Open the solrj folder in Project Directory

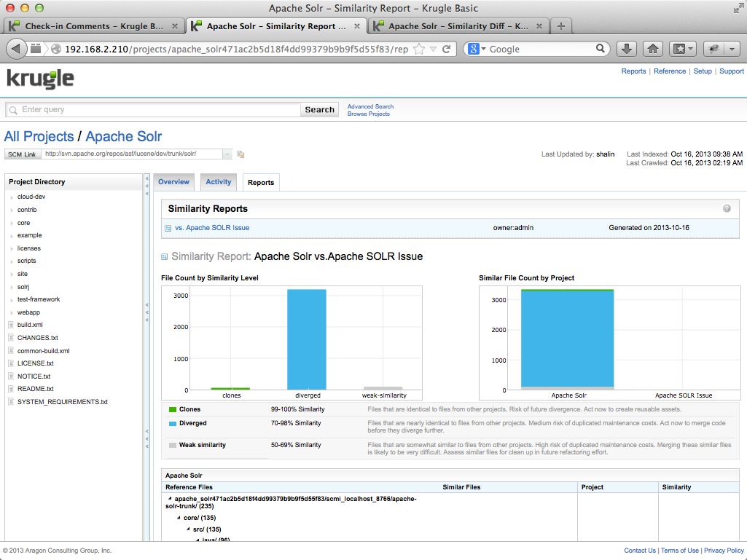click(x=23, y=287)
